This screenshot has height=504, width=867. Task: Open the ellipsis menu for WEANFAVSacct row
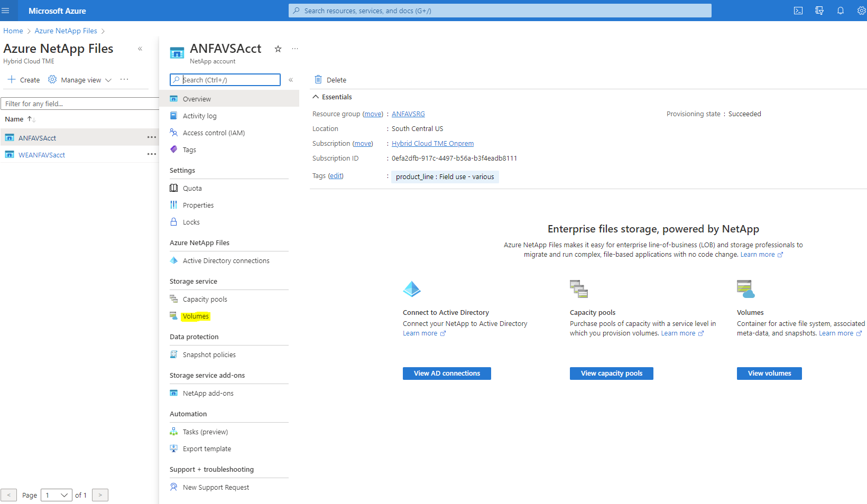pos(152,154)
